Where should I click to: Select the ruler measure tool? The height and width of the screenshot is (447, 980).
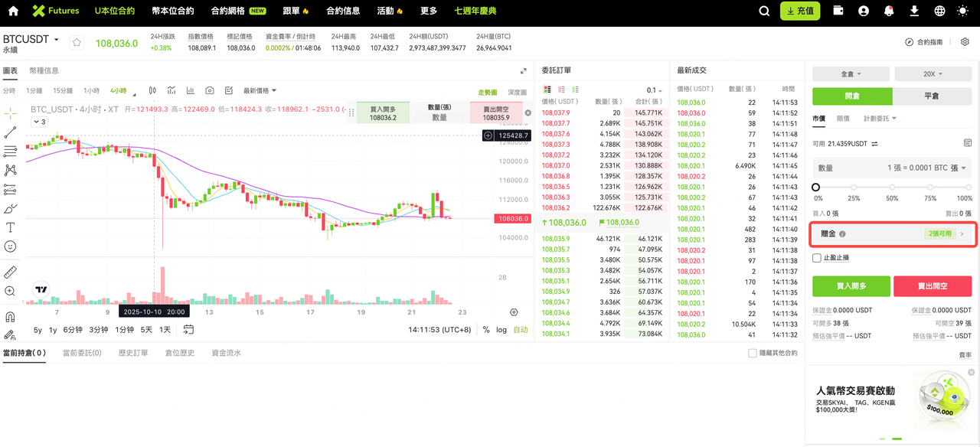tap(10, 272)
